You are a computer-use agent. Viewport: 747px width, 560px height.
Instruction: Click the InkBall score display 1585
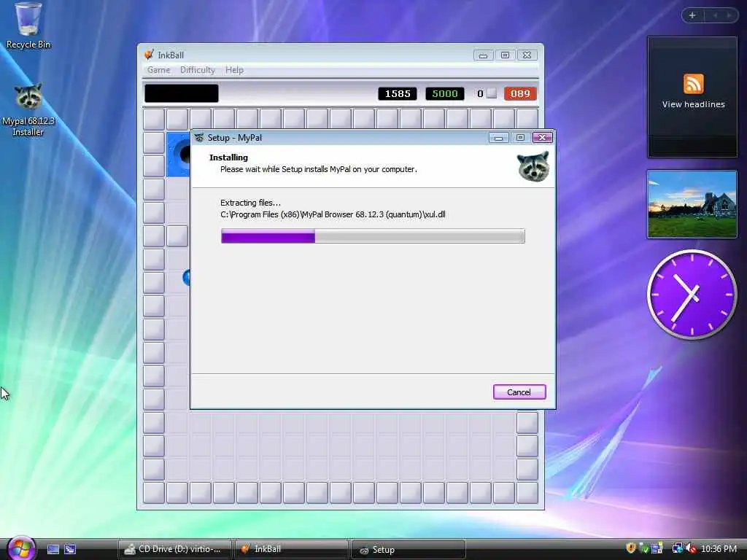tap(398, 94)
